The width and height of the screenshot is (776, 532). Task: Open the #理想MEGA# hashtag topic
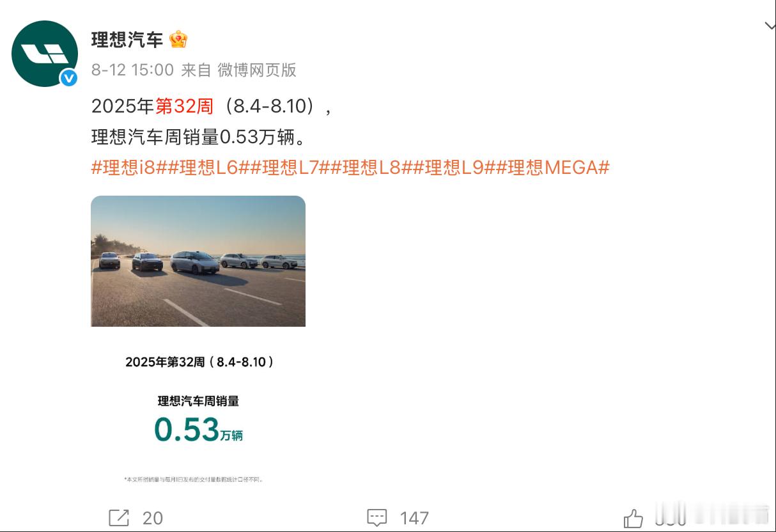point(552,168)
